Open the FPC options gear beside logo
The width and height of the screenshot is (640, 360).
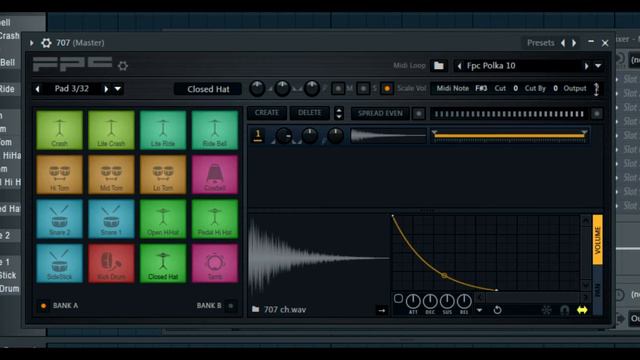(x=122, y=66)
